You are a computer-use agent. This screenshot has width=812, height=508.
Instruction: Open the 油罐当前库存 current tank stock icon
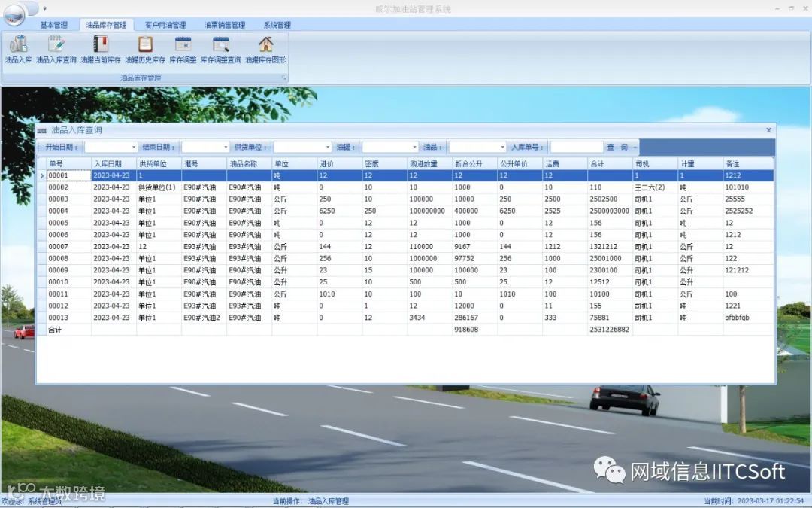[101, 50]
